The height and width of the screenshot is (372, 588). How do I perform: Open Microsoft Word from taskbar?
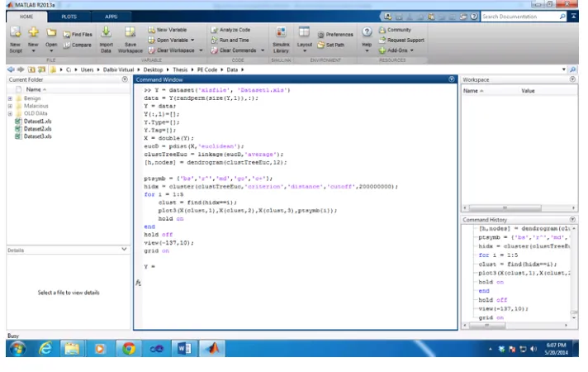coord(184,348)
